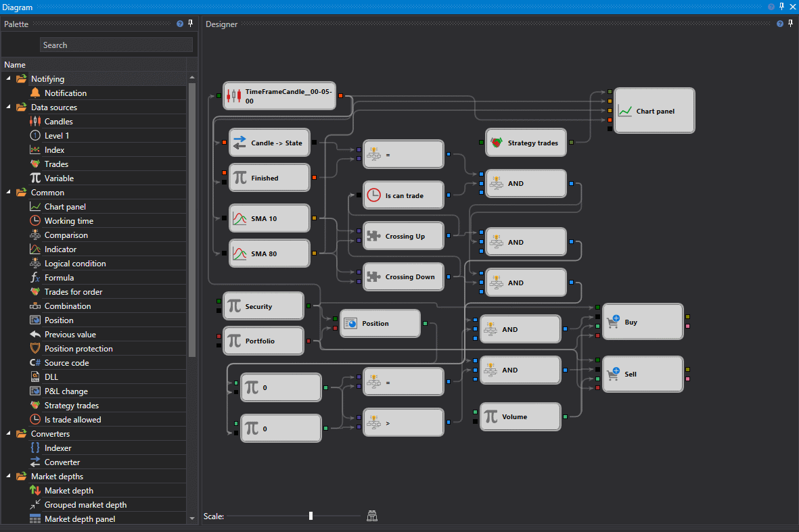This screenshot has width=799, height=532.
Task: Select the Crossing Down node
Action: click(x=404, y=277)
